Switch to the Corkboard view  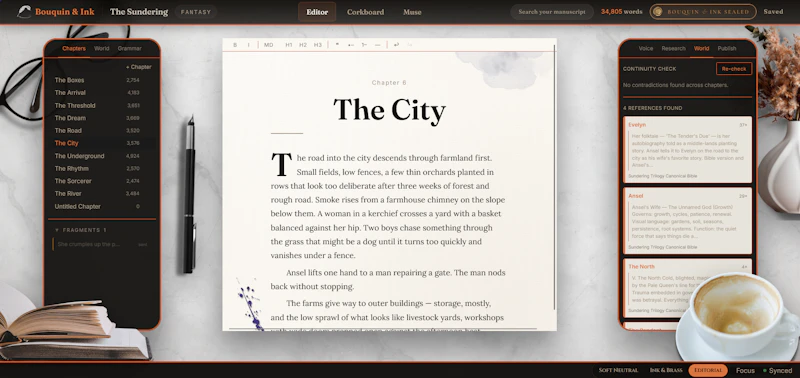click(365, 12)
